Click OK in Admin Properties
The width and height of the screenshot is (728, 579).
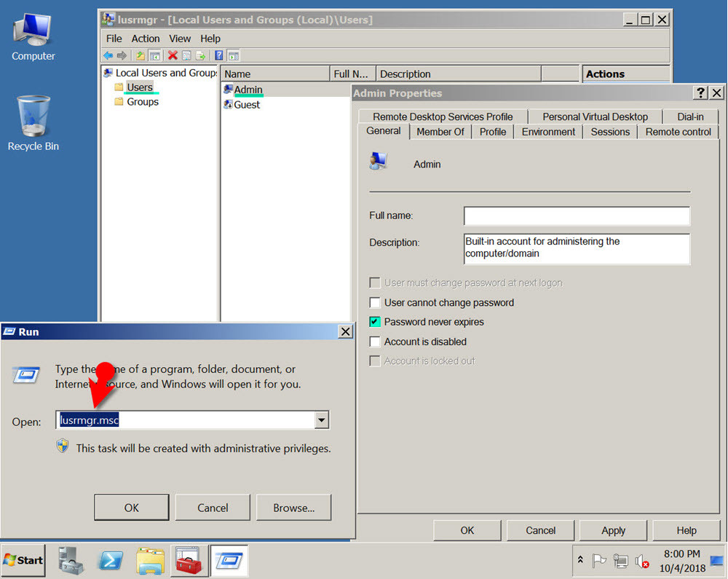467,530
